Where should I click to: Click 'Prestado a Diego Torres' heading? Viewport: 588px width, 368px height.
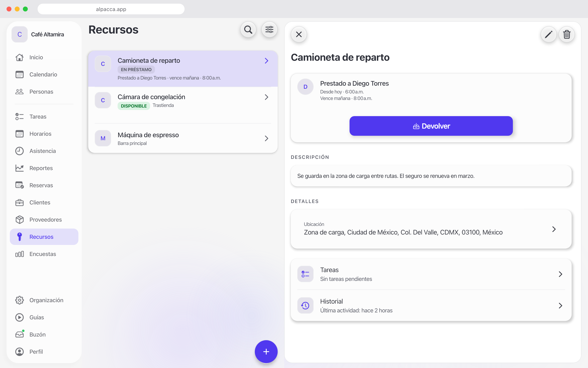click(354, 83)
